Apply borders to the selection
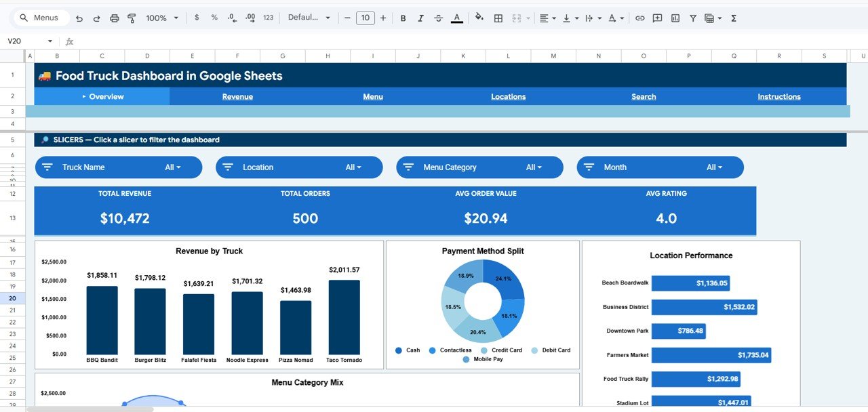 [x=498, y=18]
